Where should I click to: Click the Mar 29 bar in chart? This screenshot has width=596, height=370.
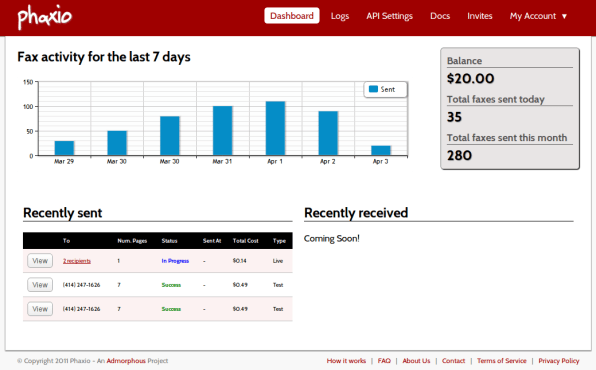(64, 148)
